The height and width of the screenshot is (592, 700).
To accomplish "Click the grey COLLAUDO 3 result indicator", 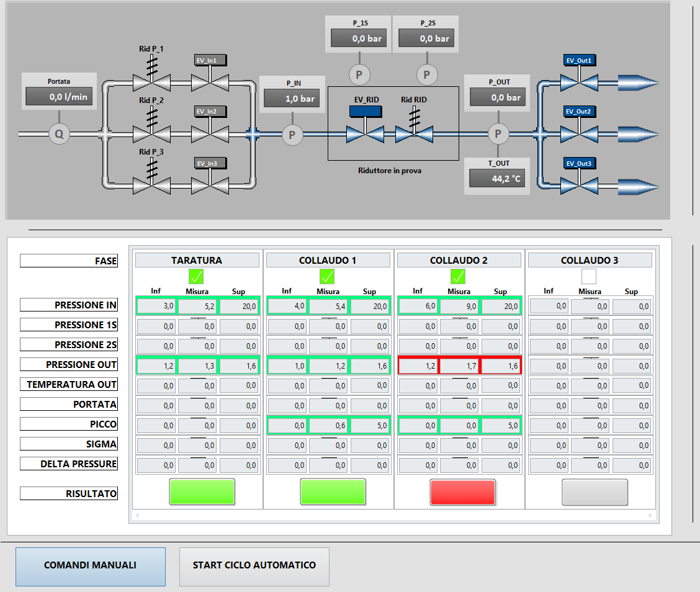I will click(595, 492).
